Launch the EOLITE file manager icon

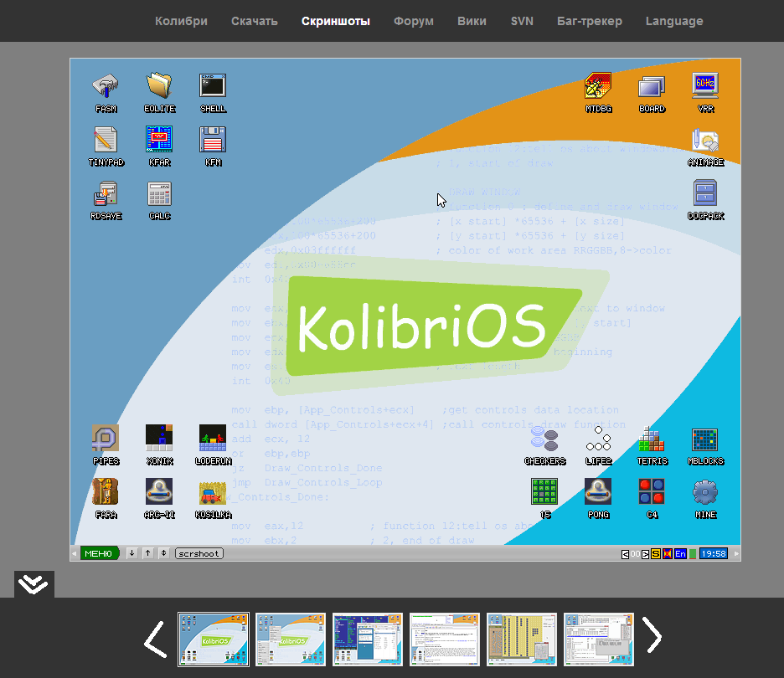159,87
